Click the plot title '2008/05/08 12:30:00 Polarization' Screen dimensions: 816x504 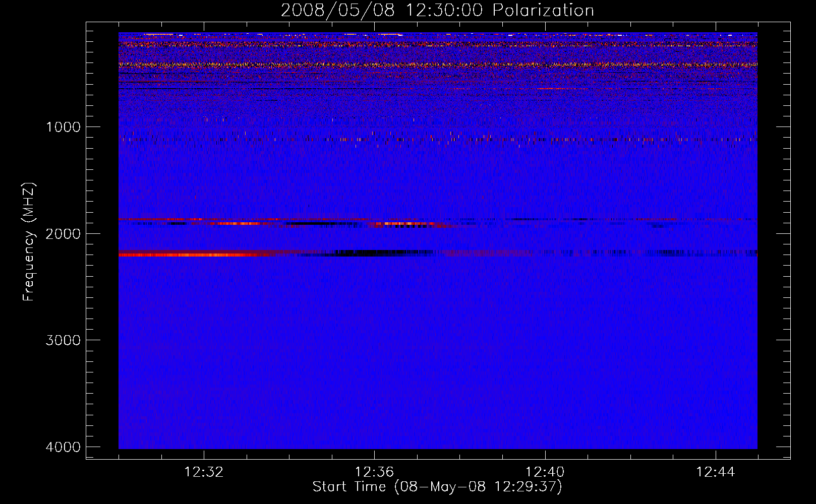(437, 10)
